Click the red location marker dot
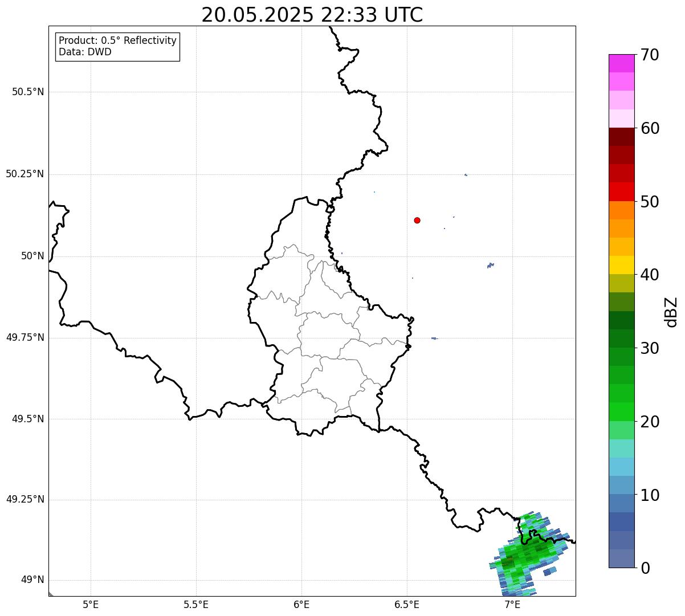 click(x=417, y=220)
